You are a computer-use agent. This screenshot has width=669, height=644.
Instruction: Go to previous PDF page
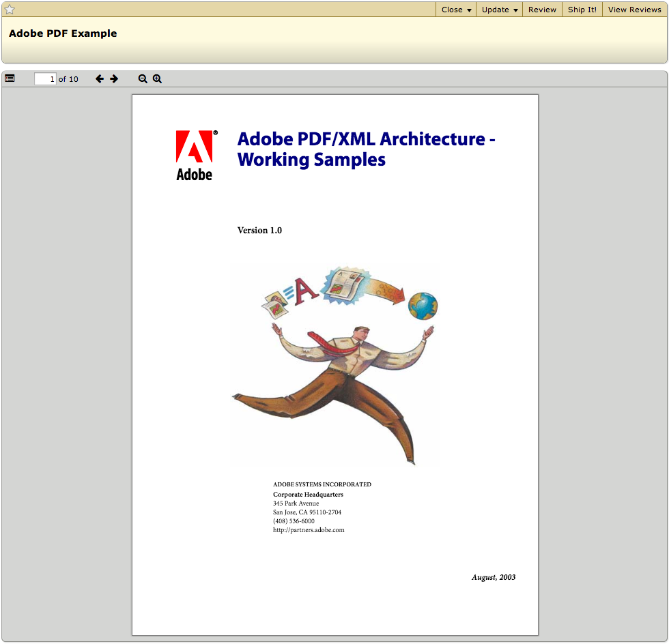coord(100,78)
